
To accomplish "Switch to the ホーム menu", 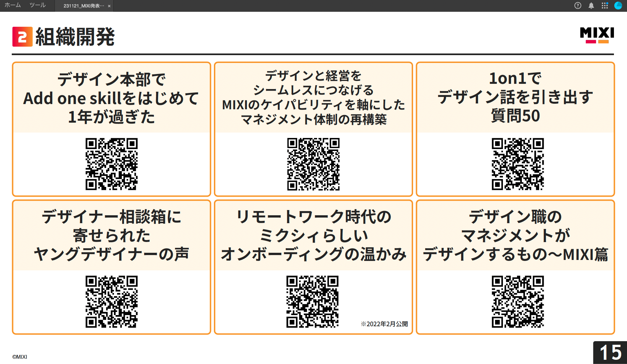I will click(12, 5).
